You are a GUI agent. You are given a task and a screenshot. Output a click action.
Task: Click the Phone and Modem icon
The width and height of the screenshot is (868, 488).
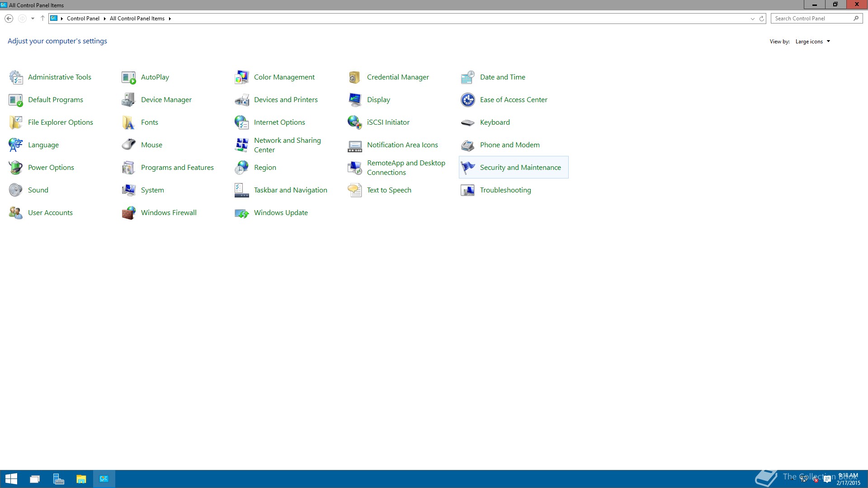[468, 145]
